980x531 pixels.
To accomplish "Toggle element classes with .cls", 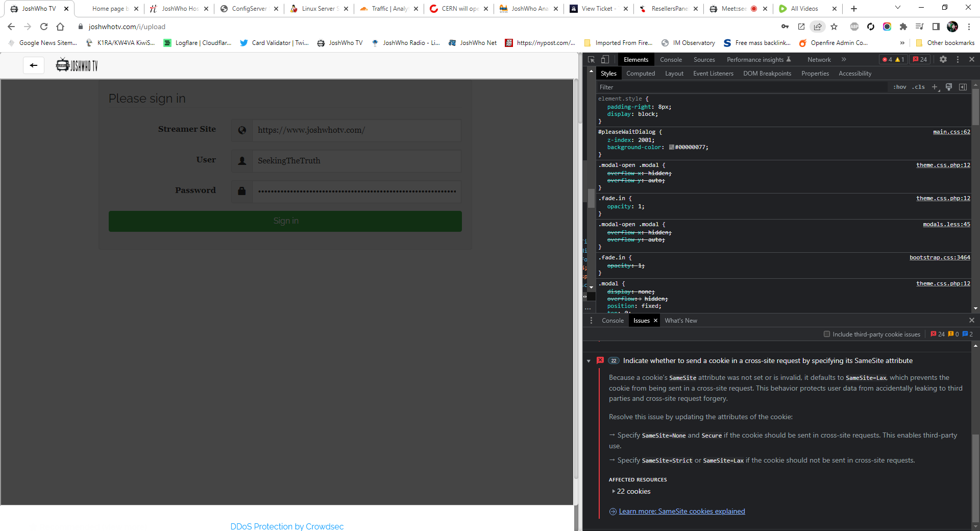I will pos(918,87).
